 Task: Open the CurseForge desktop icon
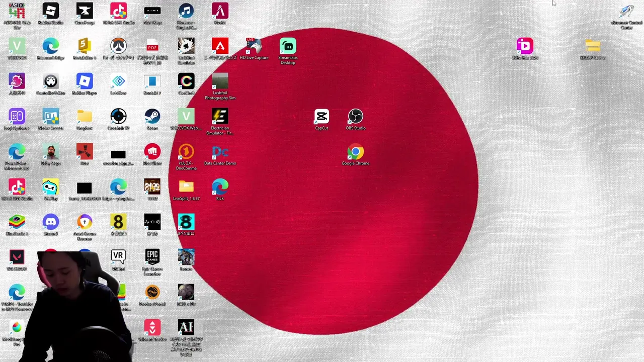(85, 14)
